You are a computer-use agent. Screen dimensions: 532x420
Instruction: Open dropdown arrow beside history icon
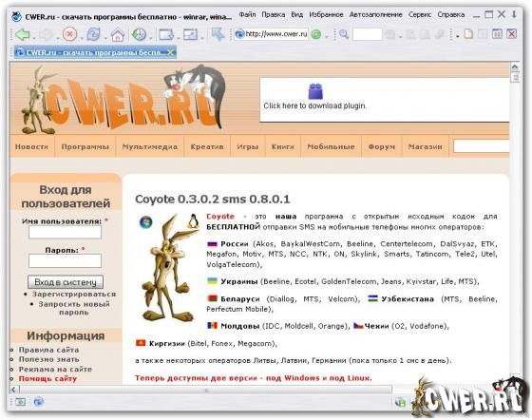coord(151,37)
